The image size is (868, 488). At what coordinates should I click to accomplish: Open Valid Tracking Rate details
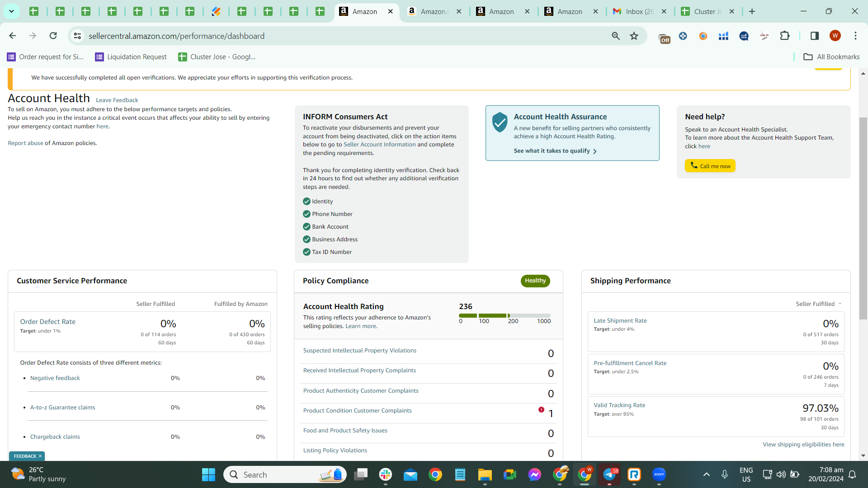[619, 405]
